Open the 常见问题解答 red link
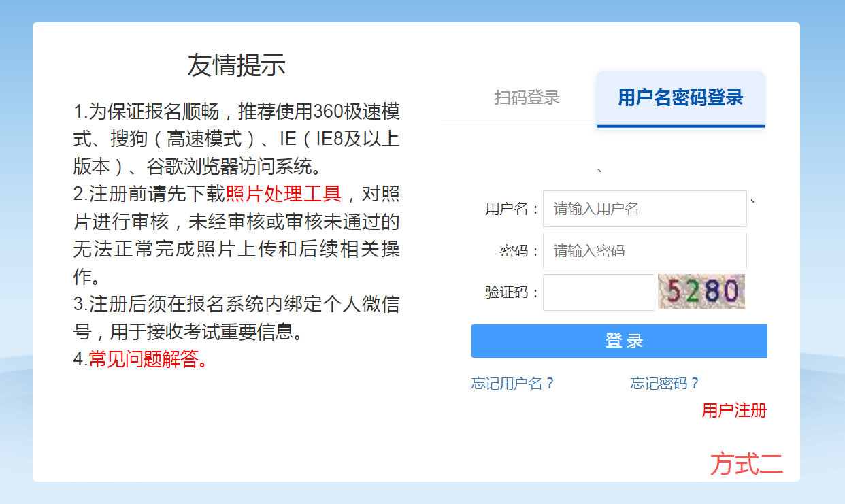The image size is (845, 504). [148, 360]
